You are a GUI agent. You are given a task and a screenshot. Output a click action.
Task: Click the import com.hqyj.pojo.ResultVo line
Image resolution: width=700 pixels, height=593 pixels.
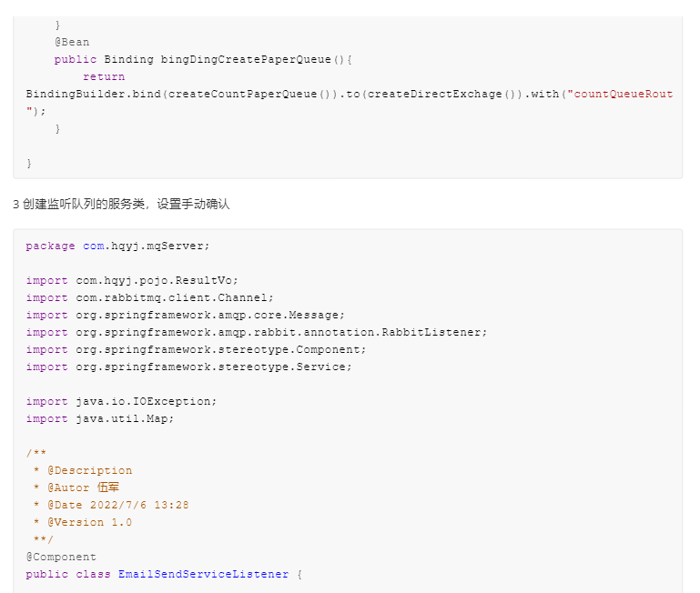(131, 280)
